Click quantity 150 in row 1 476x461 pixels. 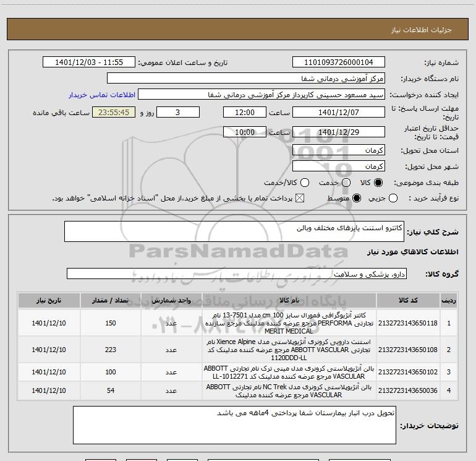tap(111, 323)
